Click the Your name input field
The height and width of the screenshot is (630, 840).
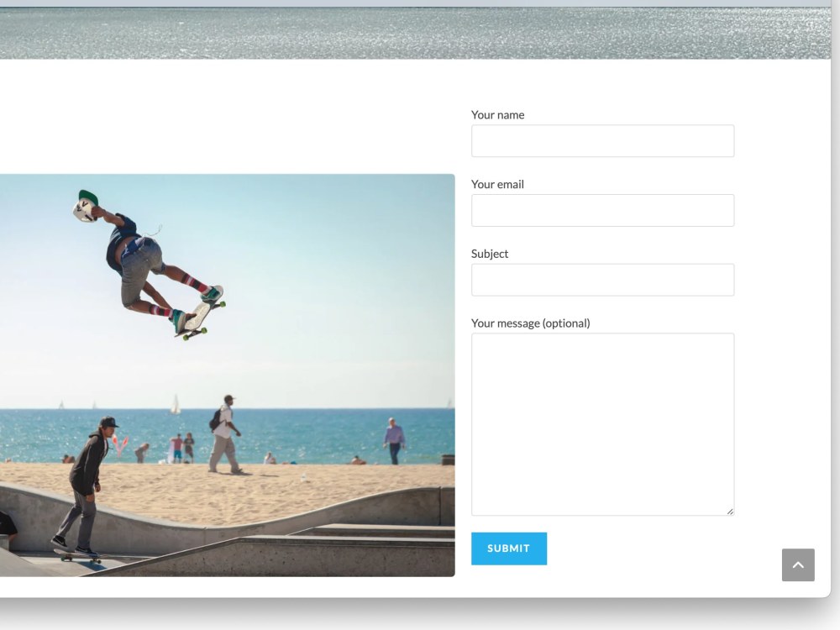point(602,141)
